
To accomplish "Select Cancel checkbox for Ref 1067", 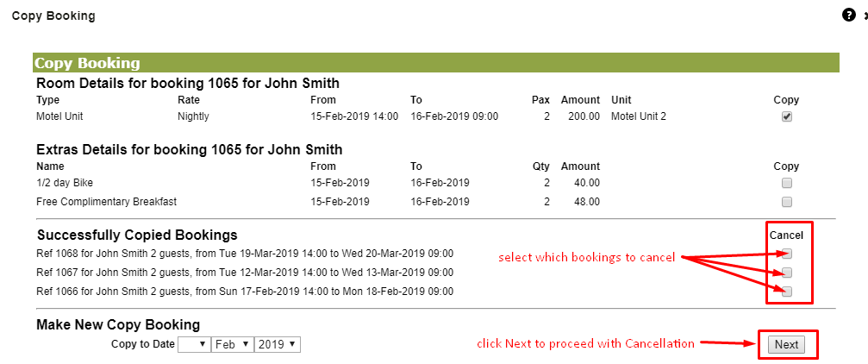I will 787,273.
